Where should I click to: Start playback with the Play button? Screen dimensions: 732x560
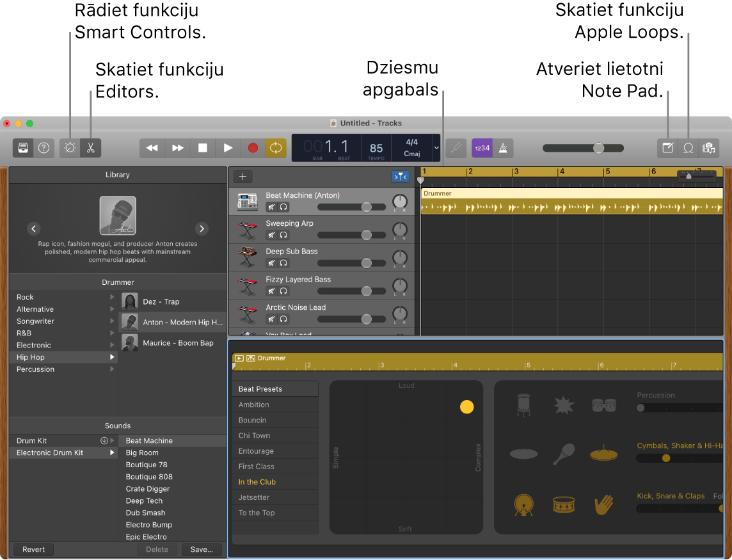pos(228,148)
